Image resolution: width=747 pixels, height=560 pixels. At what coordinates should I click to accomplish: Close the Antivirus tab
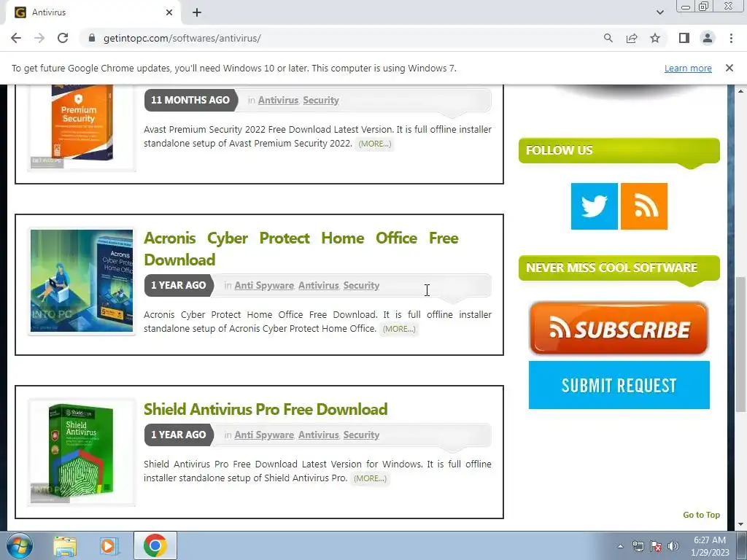click(169, 12)
